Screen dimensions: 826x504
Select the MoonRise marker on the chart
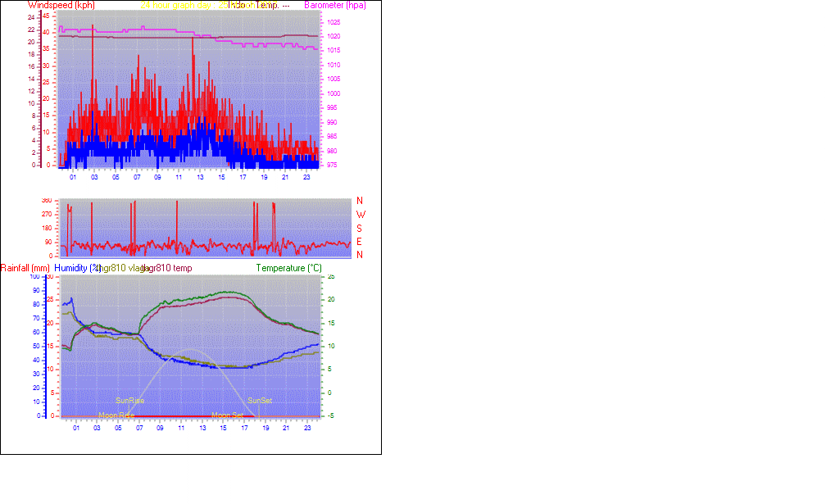116,415
